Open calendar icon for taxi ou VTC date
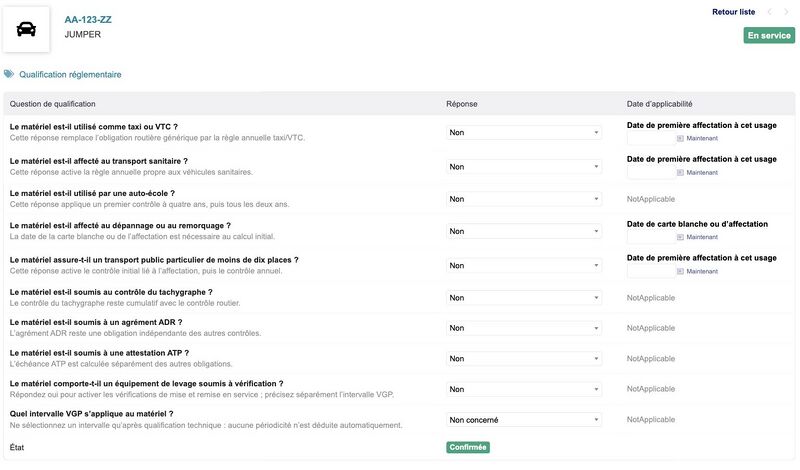 (680, 138)
